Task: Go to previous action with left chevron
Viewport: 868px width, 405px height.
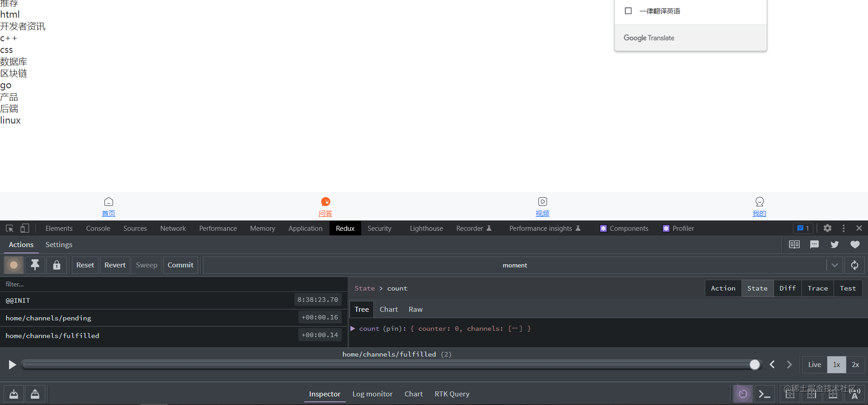Action: coord(772,365)
